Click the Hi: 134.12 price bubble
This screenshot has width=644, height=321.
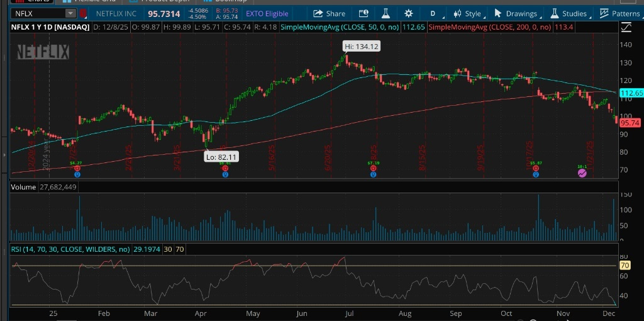[362, 47]
